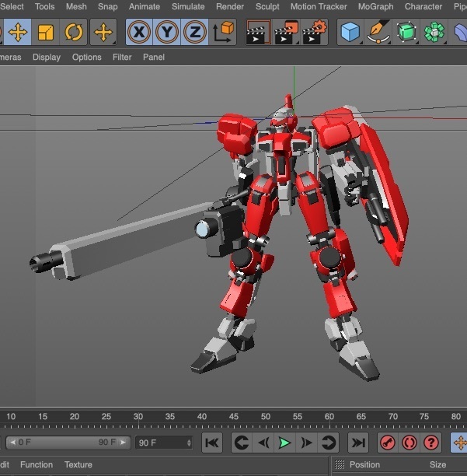
Task: Add a Cube primitive object
Action: coord(351,33)
